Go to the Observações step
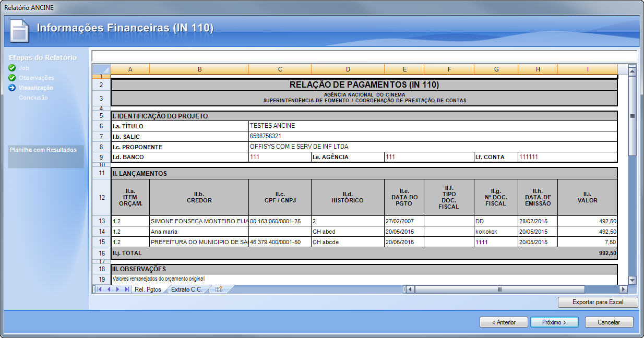Screen dimensions: 644x338 tap(37, 78)
